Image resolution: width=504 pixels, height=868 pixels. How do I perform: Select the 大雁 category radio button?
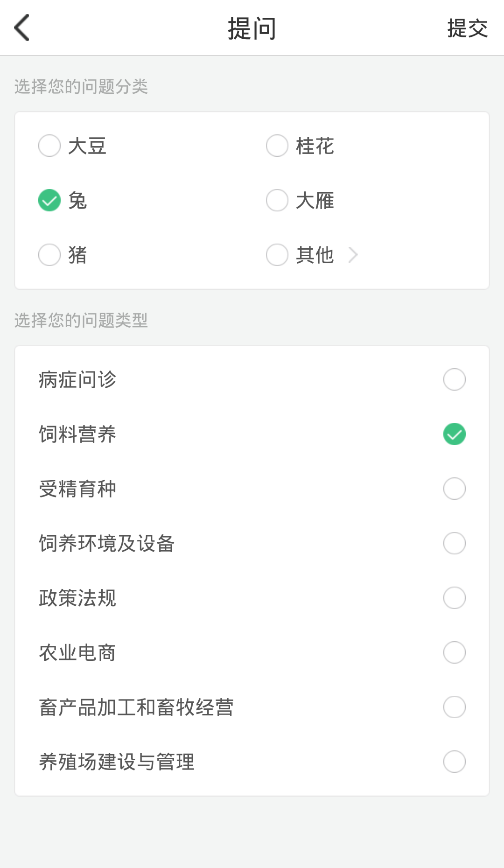277,201
